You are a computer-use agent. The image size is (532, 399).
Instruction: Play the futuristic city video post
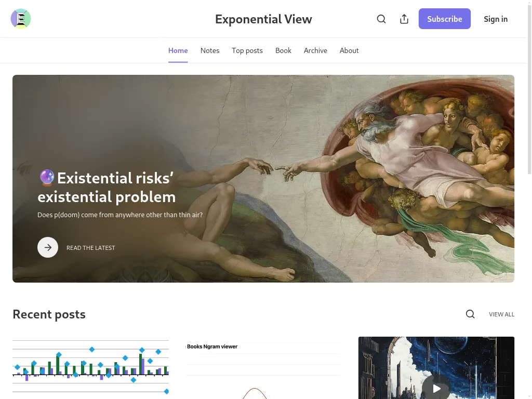(x=436, y=388)
